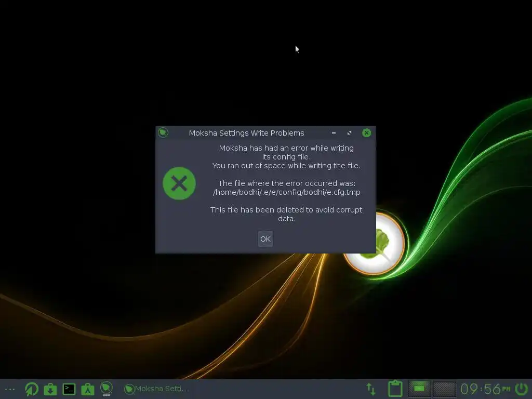Viewport: 532px width, 399px height.
Task: Click the path '/home/bodhi/.e/e/config/bodhi/e.cfg.tmp'
Action: click(x=286, y=192)
